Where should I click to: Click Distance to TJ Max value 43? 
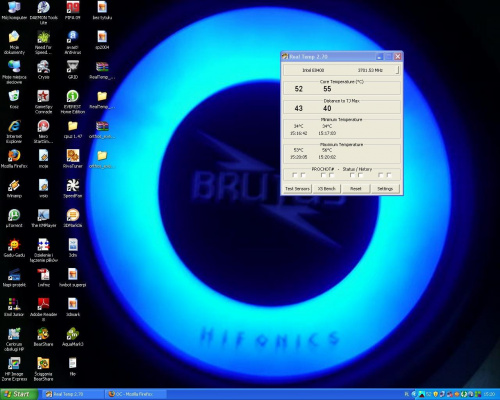click(299, 108)
